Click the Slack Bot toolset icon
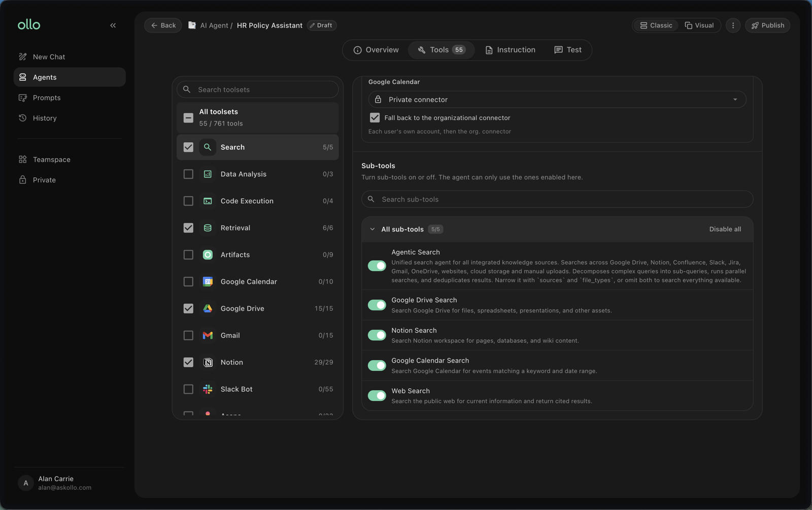Viewport: 812px width, 510px height. 208,390
